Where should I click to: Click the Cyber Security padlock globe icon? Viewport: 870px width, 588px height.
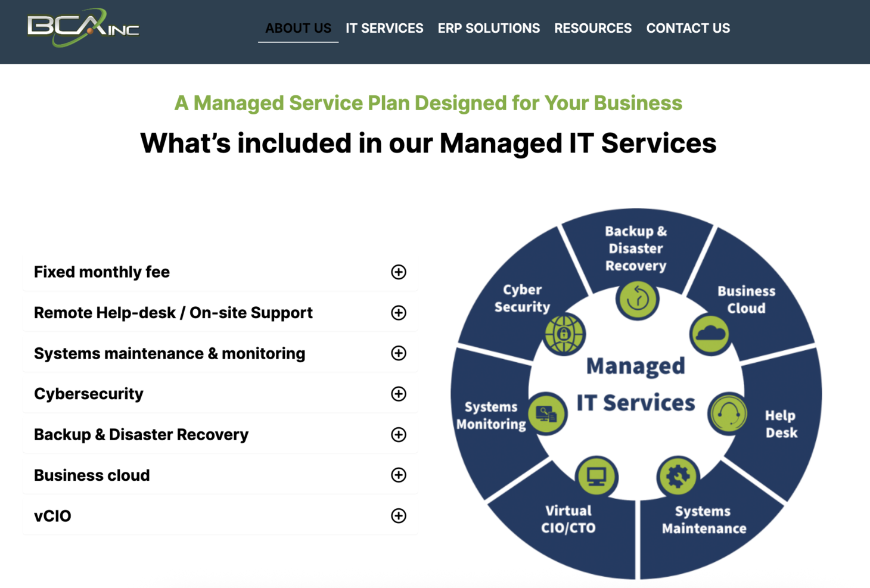pos(564,334)
